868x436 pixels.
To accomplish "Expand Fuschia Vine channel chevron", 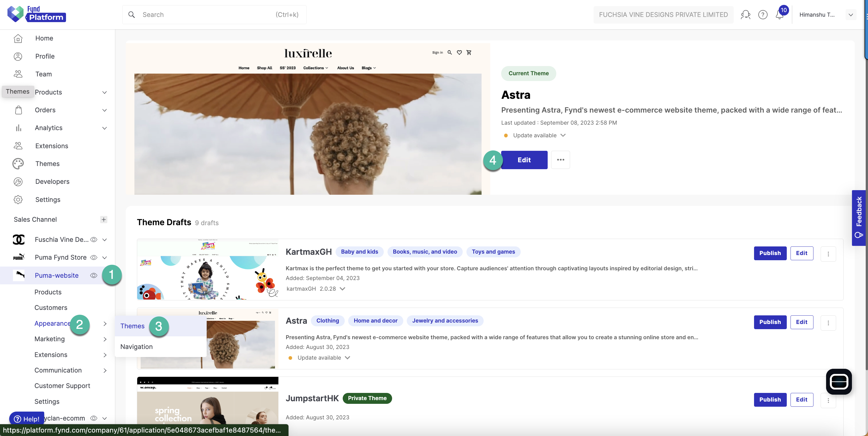I will point(104,240).
